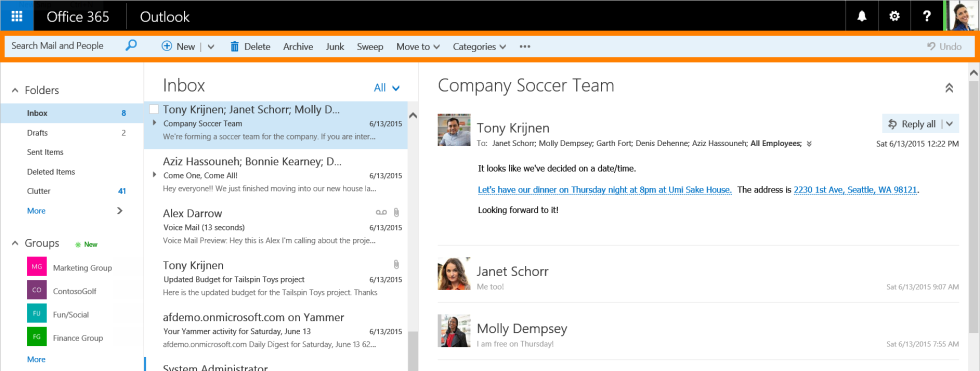Expand the Company Soccer Team conversation triangle
This screenshot has width=980, height=371.
(154, 122)
